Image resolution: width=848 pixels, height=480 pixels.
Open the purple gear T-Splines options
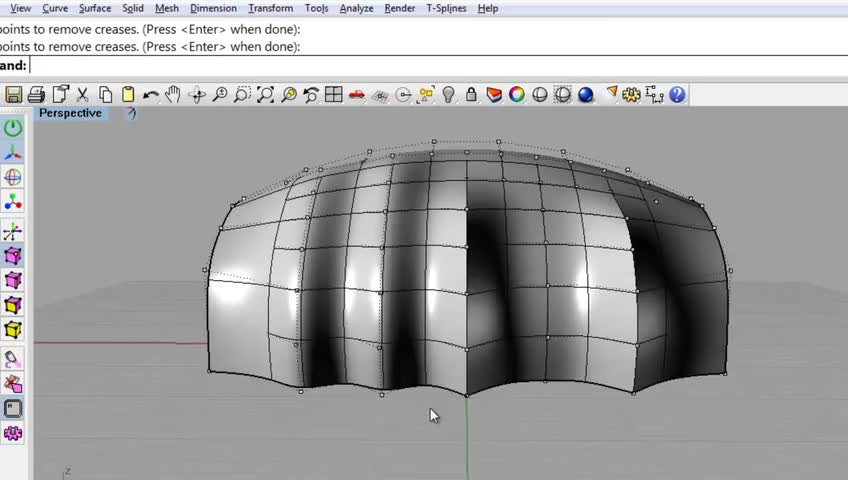(x=13, y=433)
